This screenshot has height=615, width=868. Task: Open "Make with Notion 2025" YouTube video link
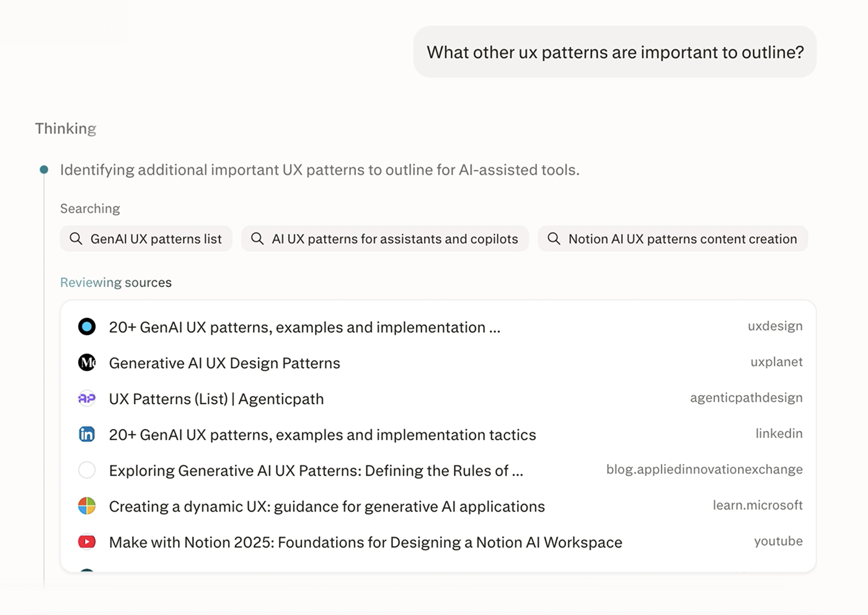tap(365, 543)
